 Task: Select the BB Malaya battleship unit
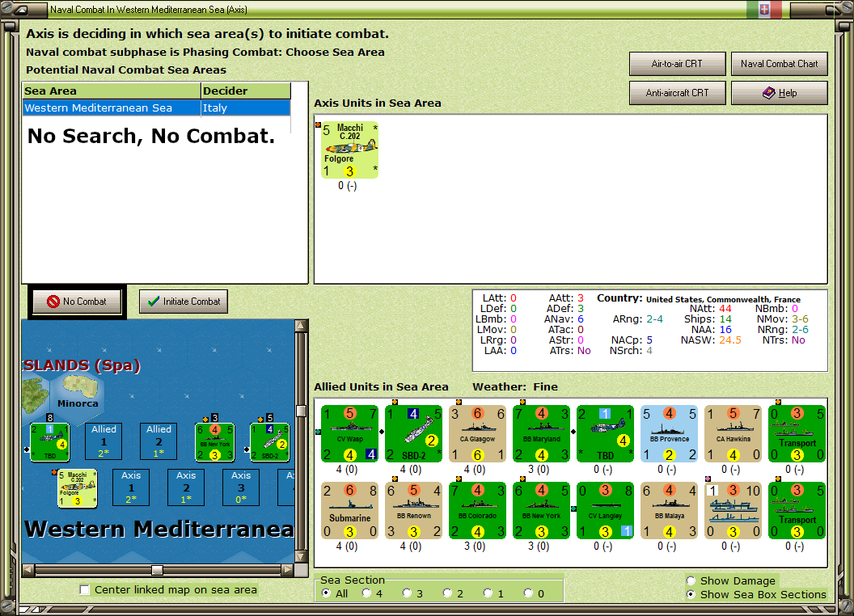669,510
